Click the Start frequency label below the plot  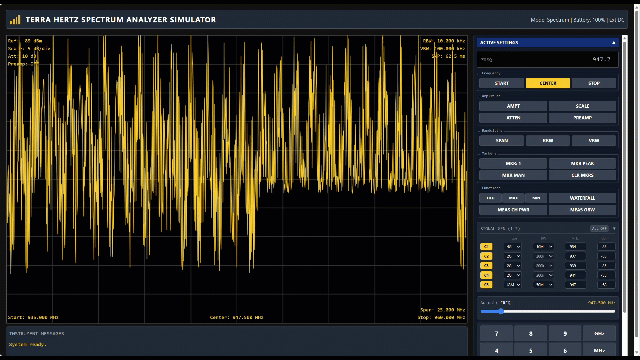(33, 317)
